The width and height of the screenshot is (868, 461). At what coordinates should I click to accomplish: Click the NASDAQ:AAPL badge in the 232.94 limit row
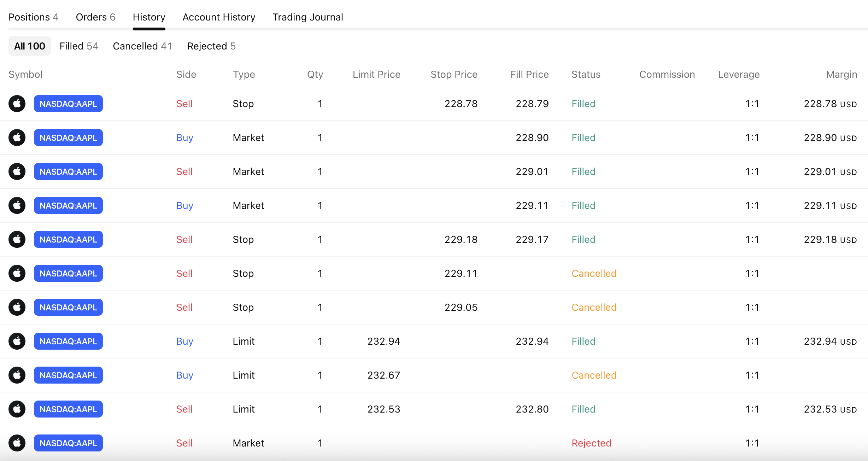(x=68, y=341)
